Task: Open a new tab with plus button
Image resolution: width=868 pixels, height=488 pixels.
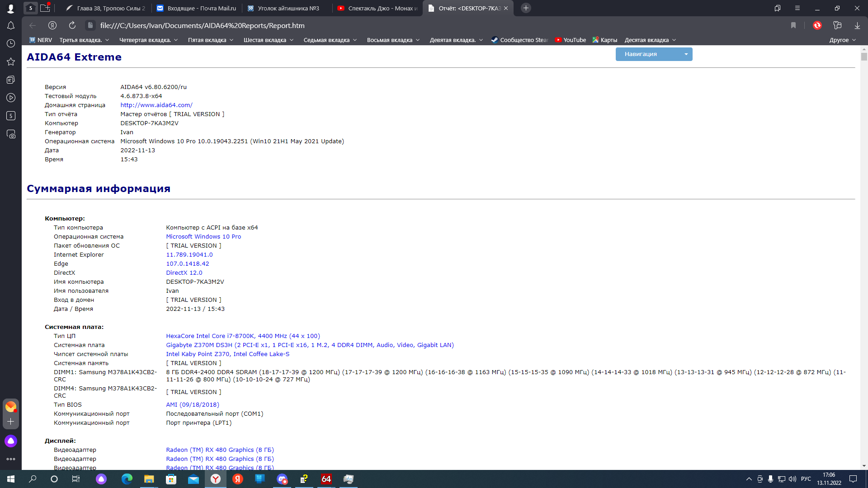Action: [x=526, y=8]
